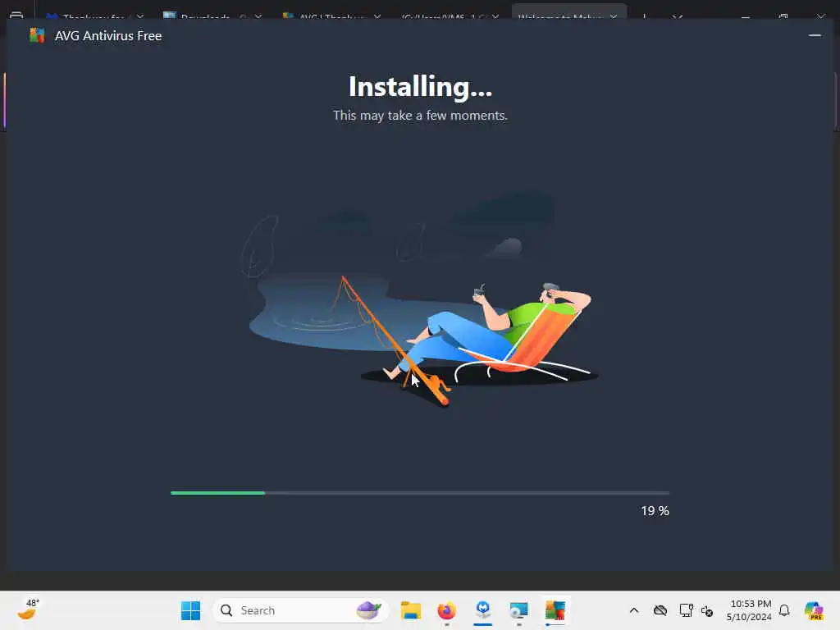Screen dimensions: 840x630
Task: Click "This may take a few moments." text
Action: pyautogui.click(x=420, y=116)
